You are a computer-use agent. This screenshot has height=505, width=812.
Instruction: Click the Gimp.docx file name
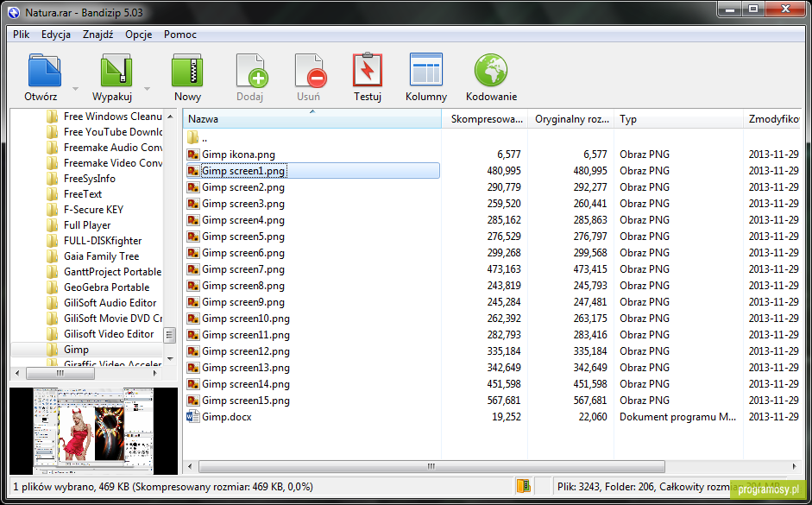[227, 417]
